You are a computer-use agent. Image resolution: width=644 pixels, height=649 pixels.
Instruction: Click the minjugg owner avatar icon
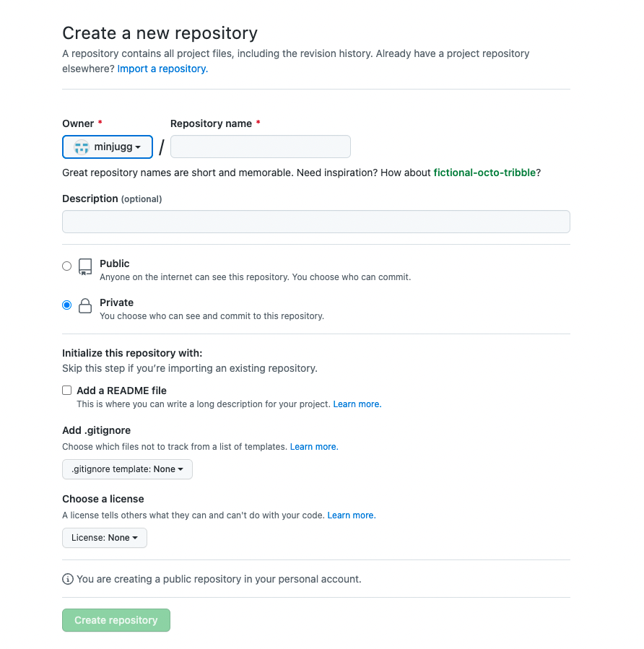[81, 147]
